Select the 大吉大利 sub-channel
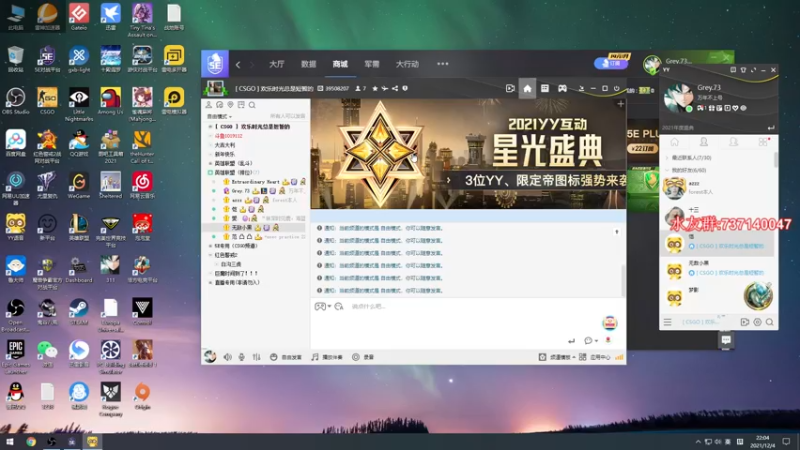Image resolution: width=800 pixels, height=450 pixels. 224,145
